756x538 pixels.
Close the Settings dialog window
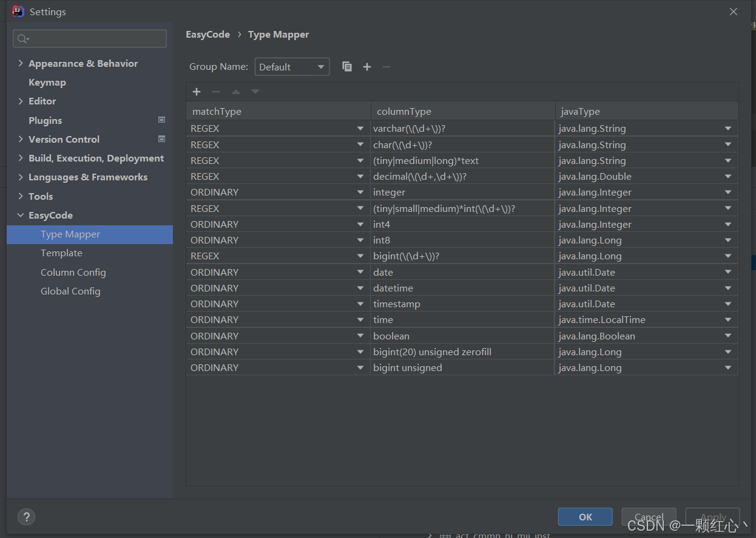(734, 12)
